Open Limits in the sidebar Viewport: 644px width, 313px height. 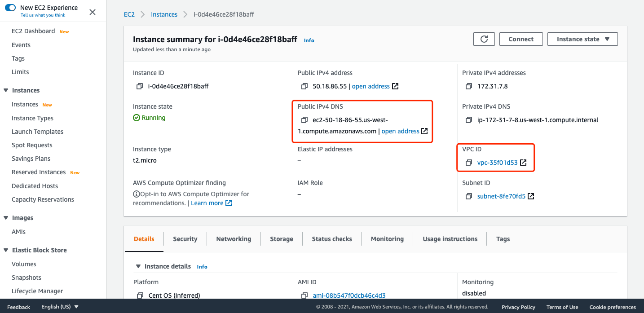tap(20, 72)
